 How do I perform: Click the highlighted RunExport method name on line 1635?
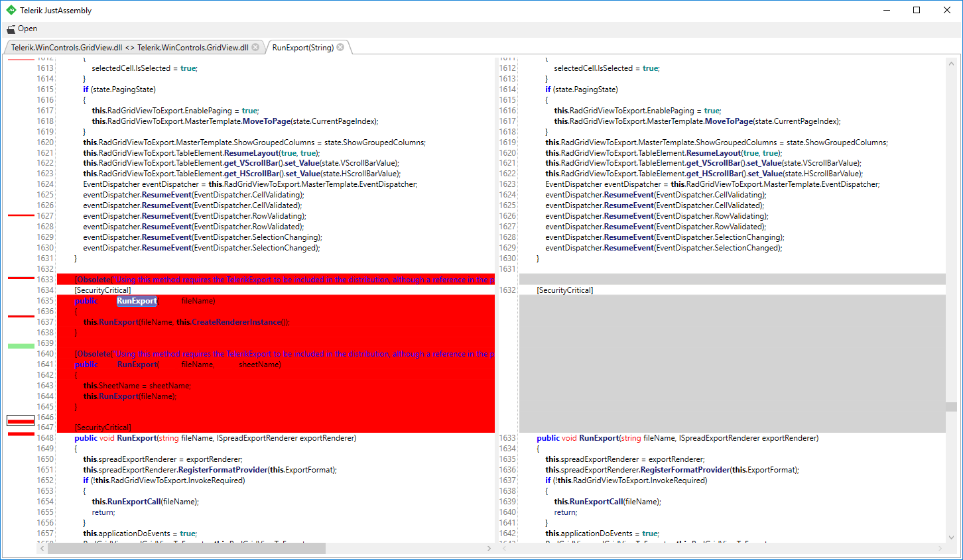tap(137, 301)
